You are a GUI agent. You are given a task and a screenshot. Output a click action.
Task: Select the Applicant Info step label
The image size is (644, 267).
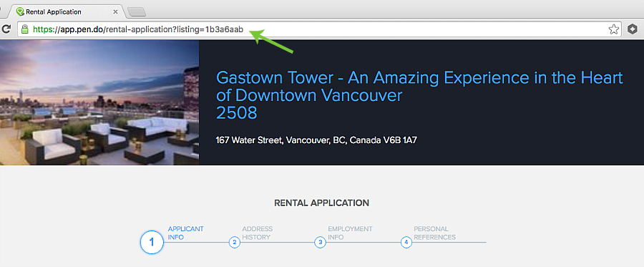(185, 233)
